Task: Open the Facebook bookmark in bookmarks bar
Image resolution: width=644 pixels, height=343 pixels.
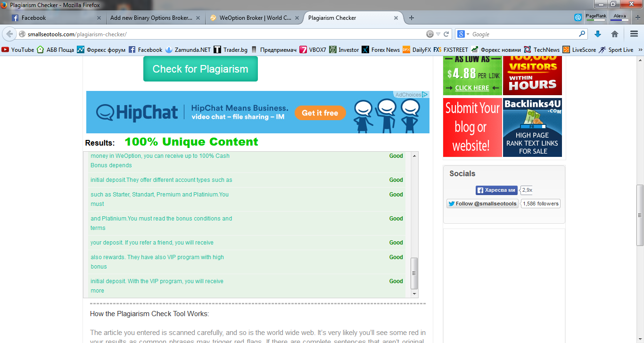Action: click(x=146, y=49)
